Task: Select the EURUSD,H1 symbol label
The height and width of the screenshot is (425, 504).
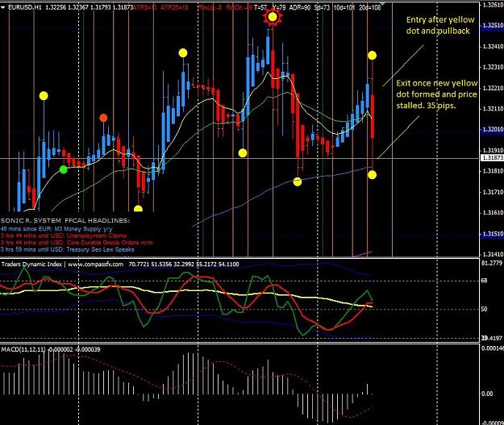Action: click(x=25, y=7)
